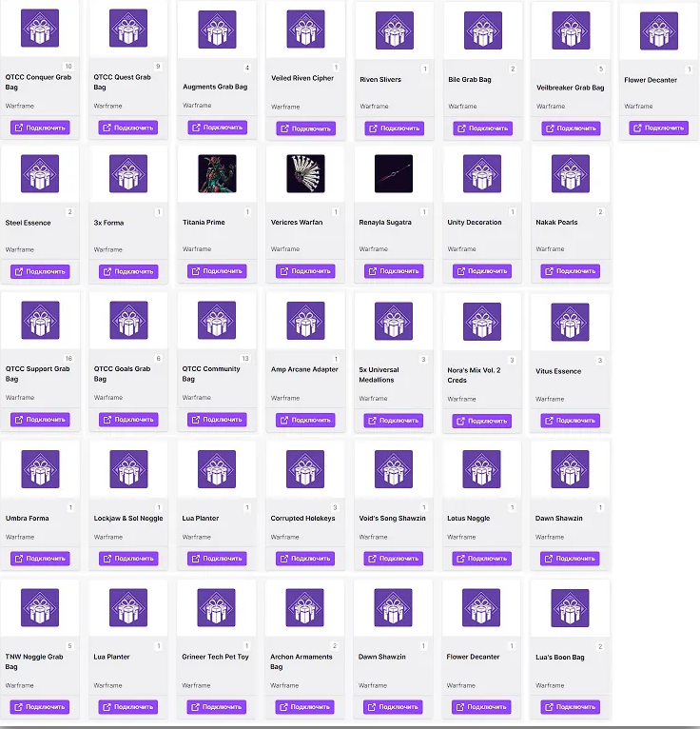
Task: Click Подключить under Vitus Essence
Action: [x=570, y=421]
